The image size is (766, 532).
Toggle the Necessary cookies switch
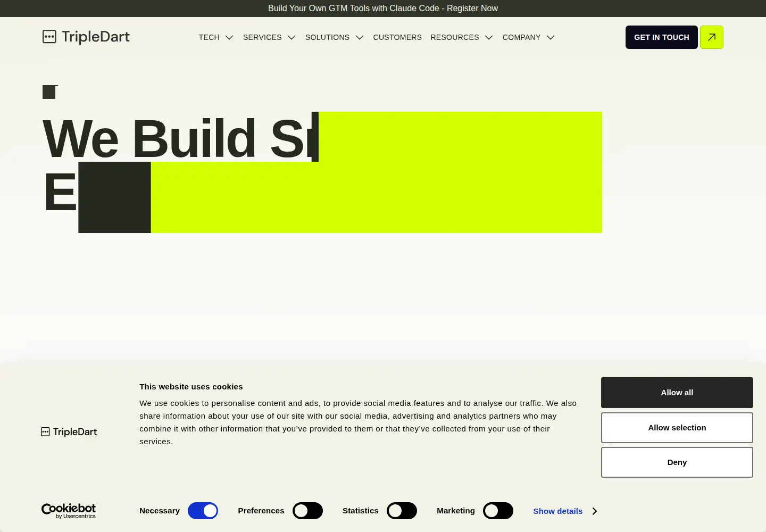tap(203, 511)
